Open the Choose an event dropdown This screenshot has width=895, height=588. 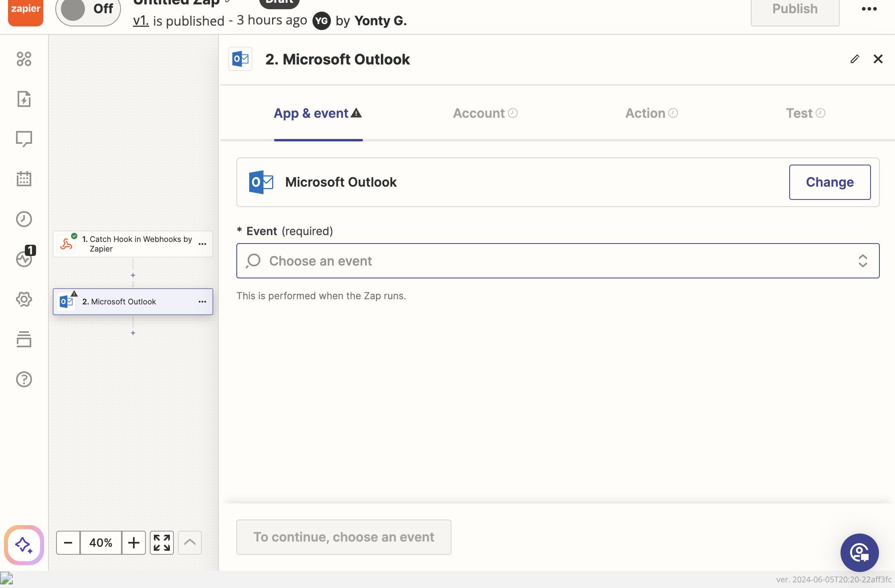click(558, 261)
